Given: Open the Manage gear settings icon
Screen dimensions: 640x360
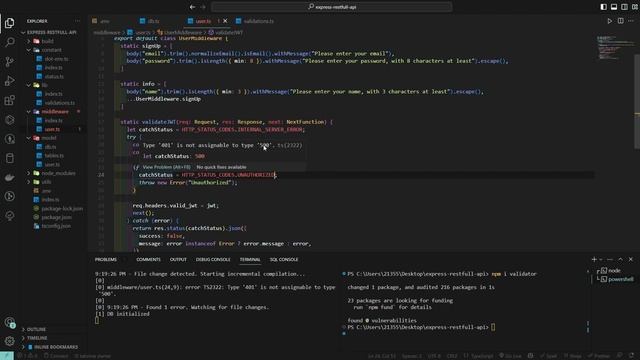Looking at the screenshot, I should pyautogui.click(x=9, y=341).
